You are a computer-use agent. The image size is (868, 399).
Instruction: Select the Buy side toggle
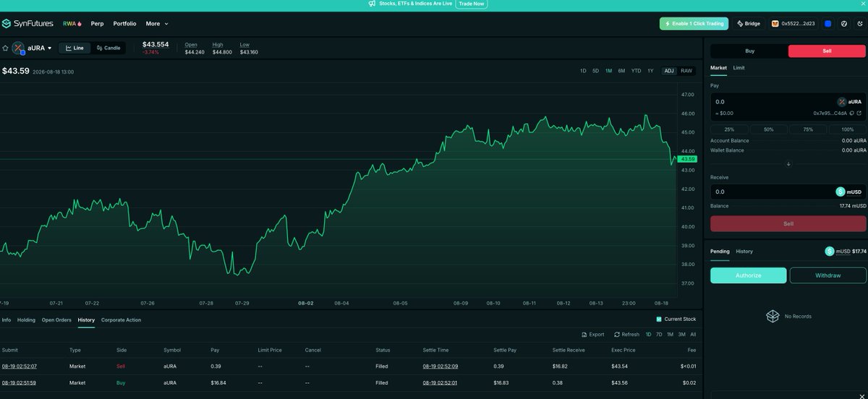point(749,51)
